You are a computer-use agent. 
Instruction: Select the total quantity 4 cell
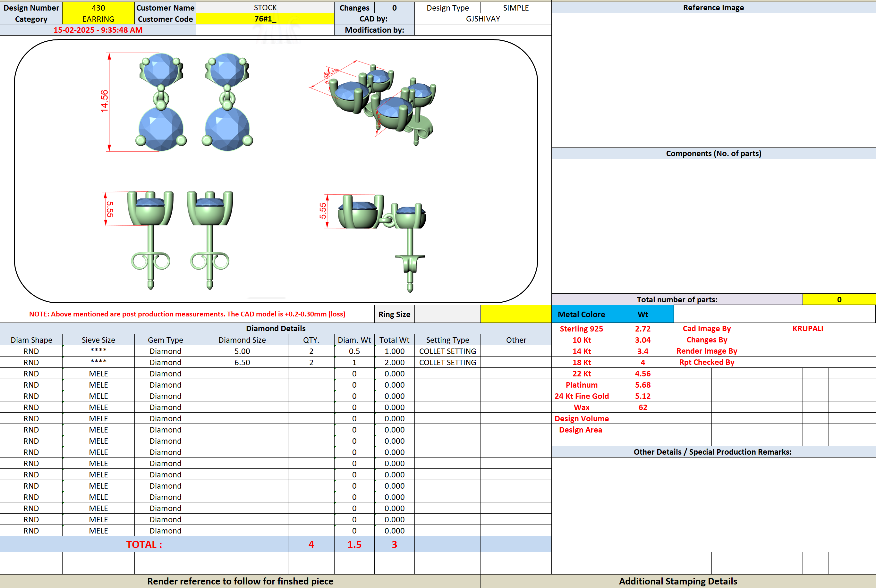tap(311, 544)
